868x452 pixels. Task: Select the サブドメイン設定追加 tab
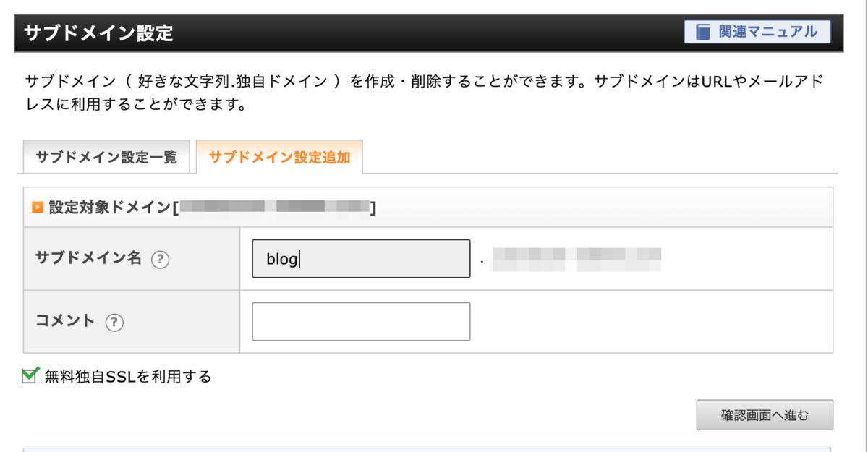click(x=279, y=156)
